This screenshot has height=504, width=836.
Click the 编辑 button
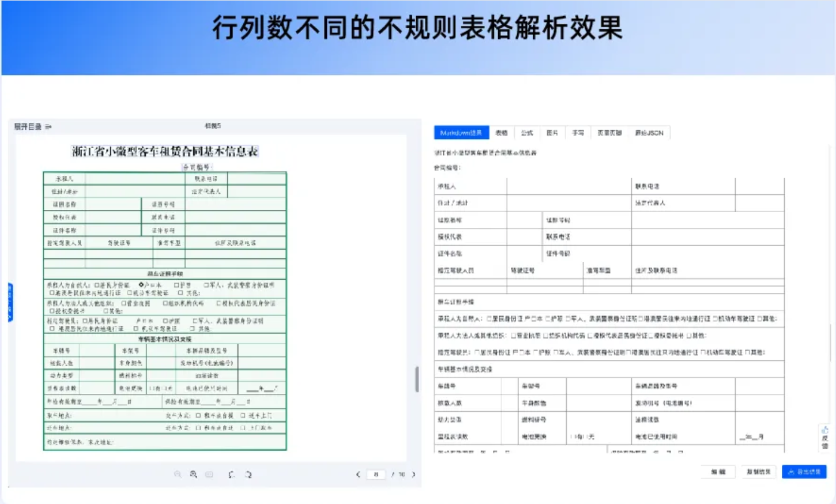click(x=718, y=472)
